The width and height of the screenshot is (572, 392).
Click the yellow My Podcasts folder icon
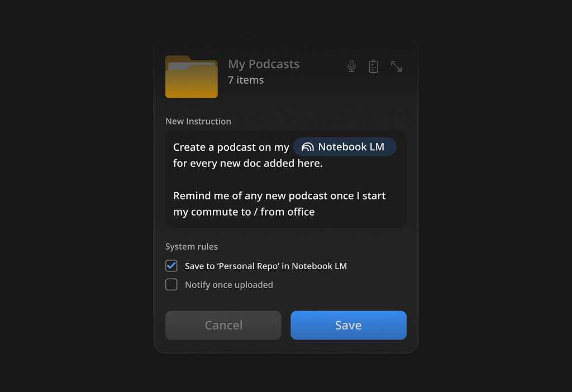(x=192, y=77)
